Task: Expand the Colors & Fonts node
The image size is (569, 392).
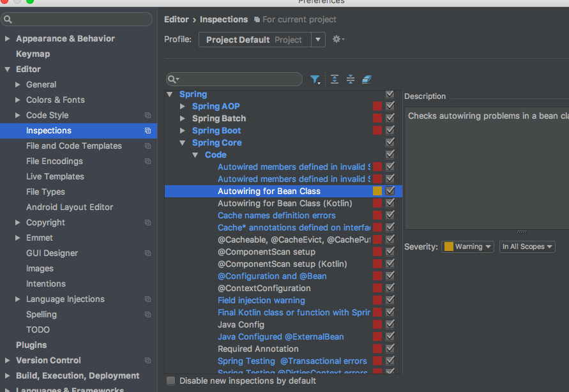Action: pyautogui.click(x=17, y=100)
